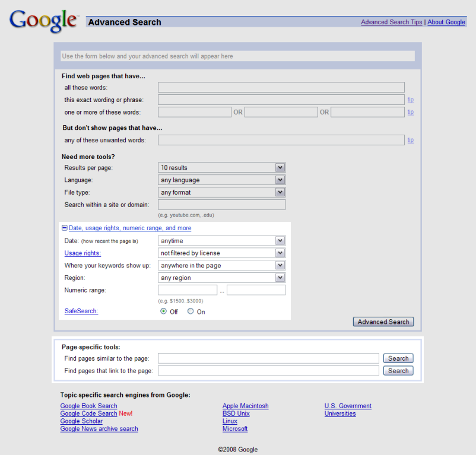Open the Advanced Search Tips link
Screen dimensions: 476x455
tap(392, 22)
